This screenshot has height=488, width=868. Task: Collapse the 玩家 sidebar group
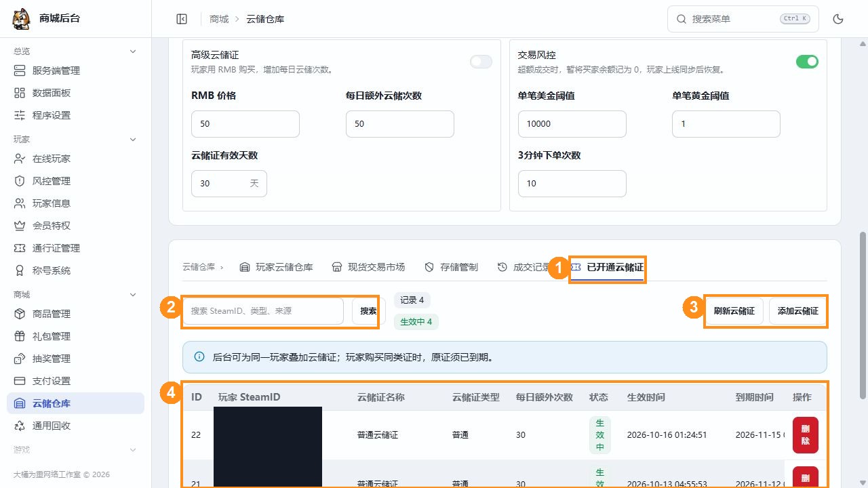point(133,140)
